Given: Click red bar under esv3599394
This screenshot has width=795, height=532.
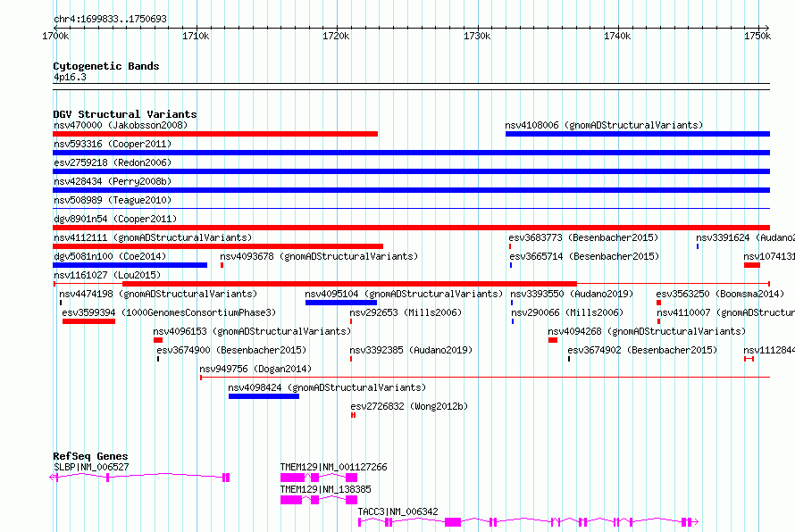Looking at the screenshot, I should [x=88, y=321].
